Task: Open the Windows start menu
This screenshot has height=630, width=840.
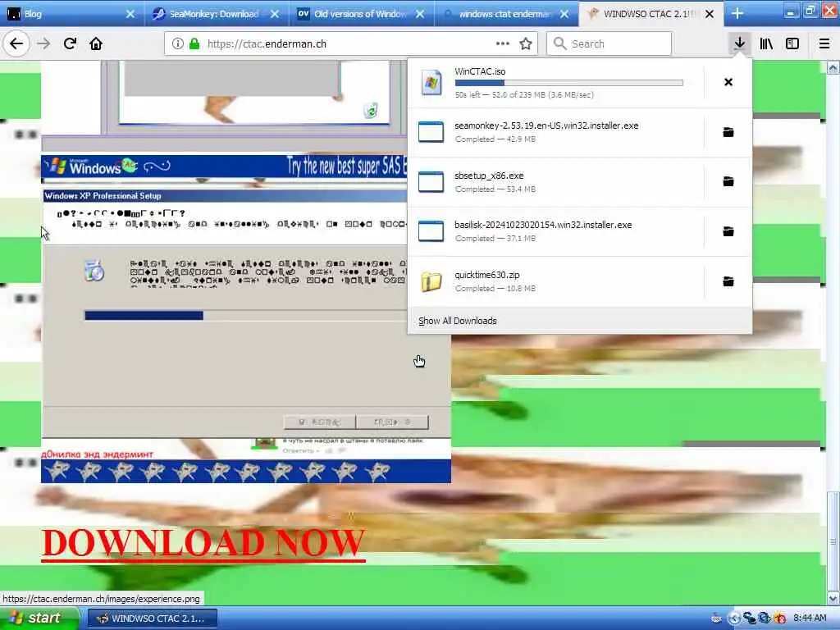Action: [x=39, y=619]
